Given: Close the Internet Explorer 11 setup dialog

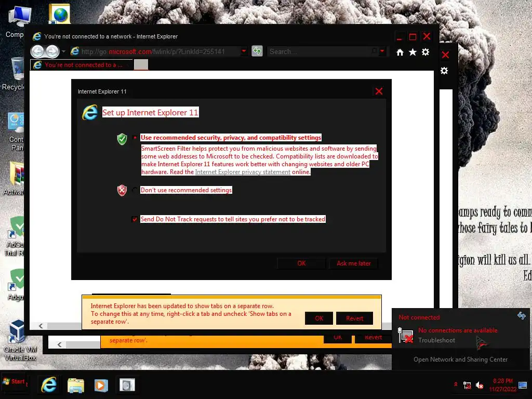Looking at the screenshot, I should coord(379,91).
